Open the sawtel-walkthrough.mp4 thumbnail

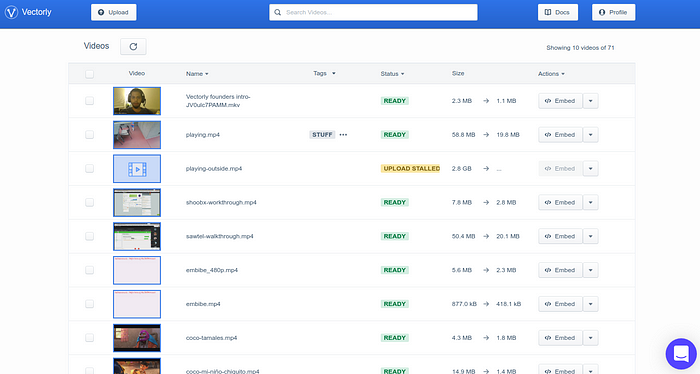click(x=137, y=237)
